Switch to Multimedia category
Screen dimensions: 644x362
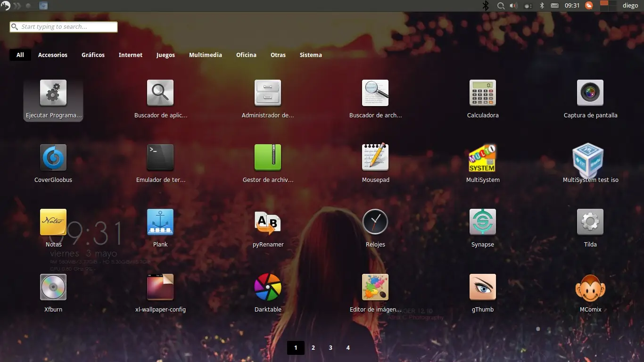tap(206, 55)
